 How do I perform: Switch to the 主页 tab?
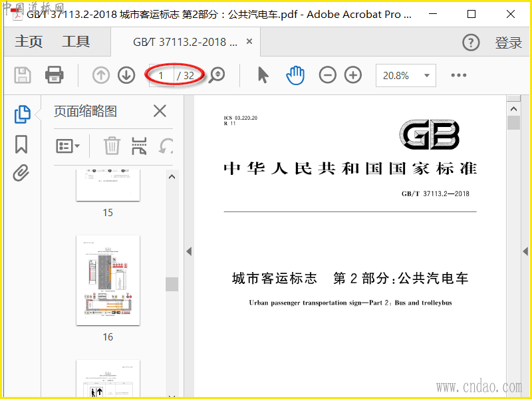(29, 42)
